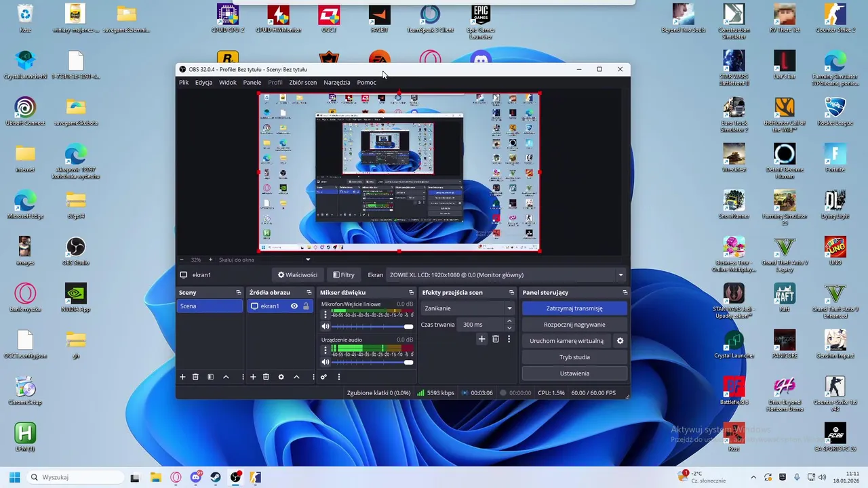The height and width of the screenshot is (488, 868).
Task: Undock the Efekty przejścia scen panel
Action: pos(511,293)
